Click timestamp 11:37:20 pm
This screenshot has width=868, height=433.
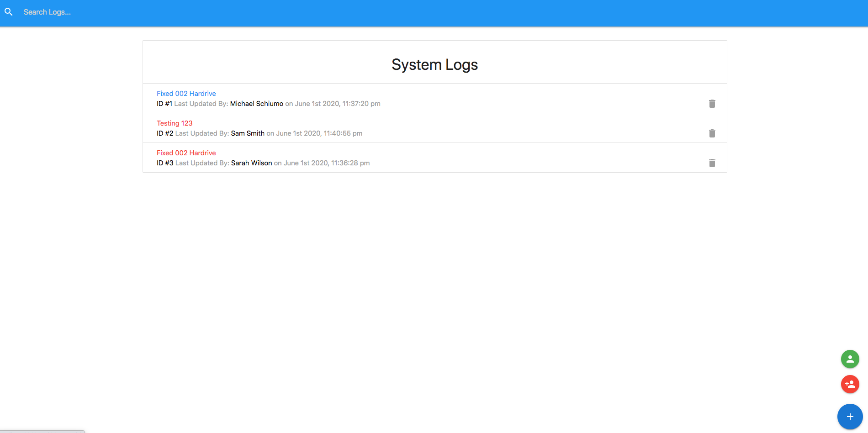click(x=361, y=104)
